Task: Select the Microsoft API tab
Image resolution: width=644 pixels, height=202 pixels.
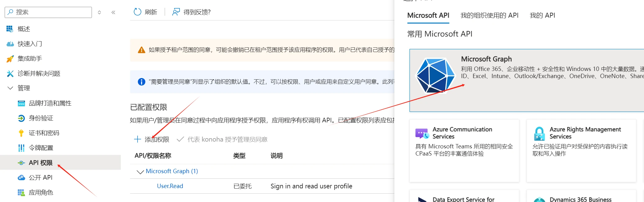Action: click(x=428, y=15)
